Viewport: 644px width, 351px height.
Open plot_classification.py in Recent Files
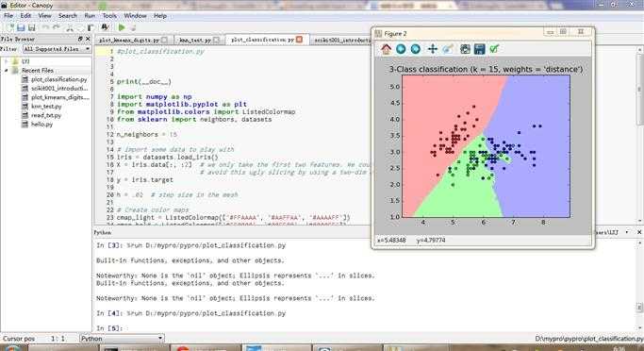click(59, 79)
